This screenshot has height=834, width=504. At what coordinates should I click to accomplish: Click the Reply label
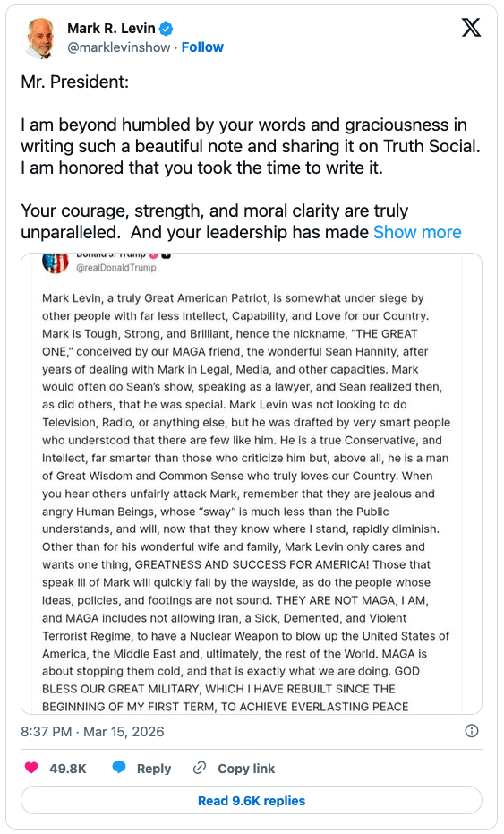tap(154, 769)
